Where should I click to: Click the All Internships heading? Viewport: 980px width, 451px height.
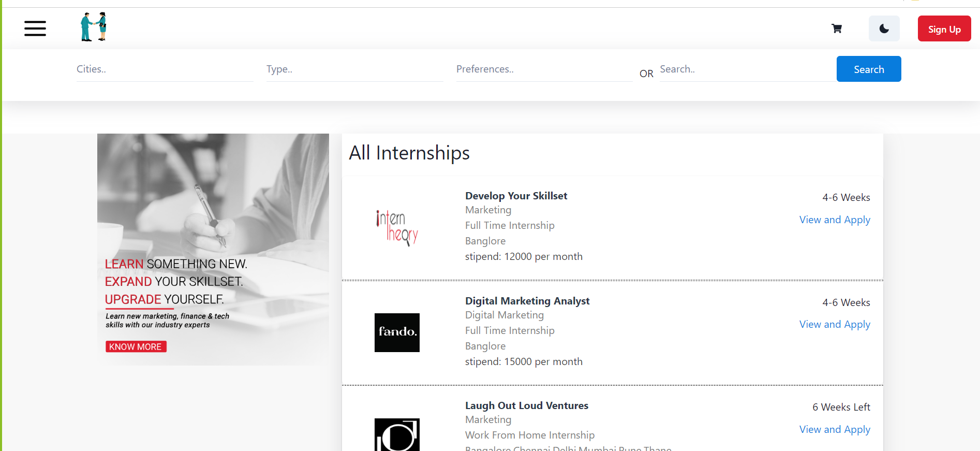[409, 153]
